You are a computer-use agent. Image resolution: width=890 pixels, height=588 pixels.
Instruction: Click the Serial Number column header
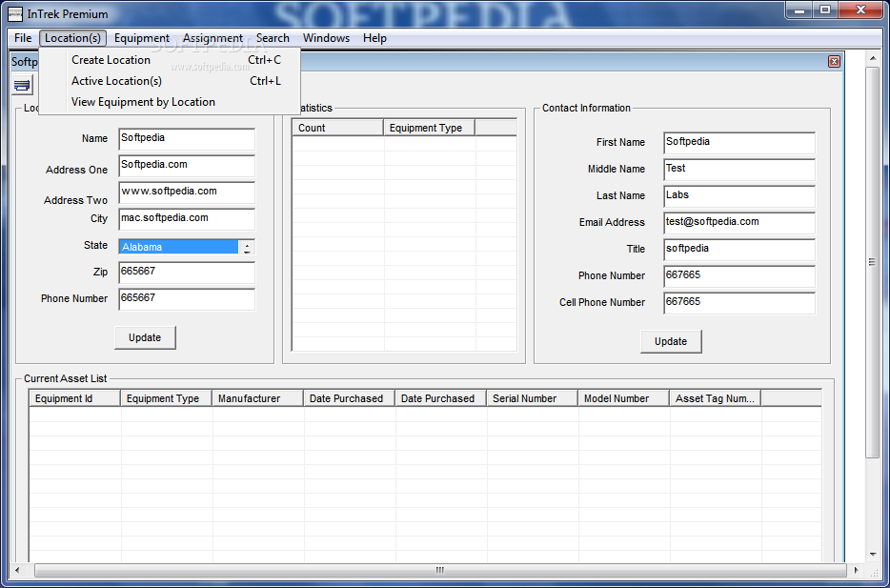point(533,398)
